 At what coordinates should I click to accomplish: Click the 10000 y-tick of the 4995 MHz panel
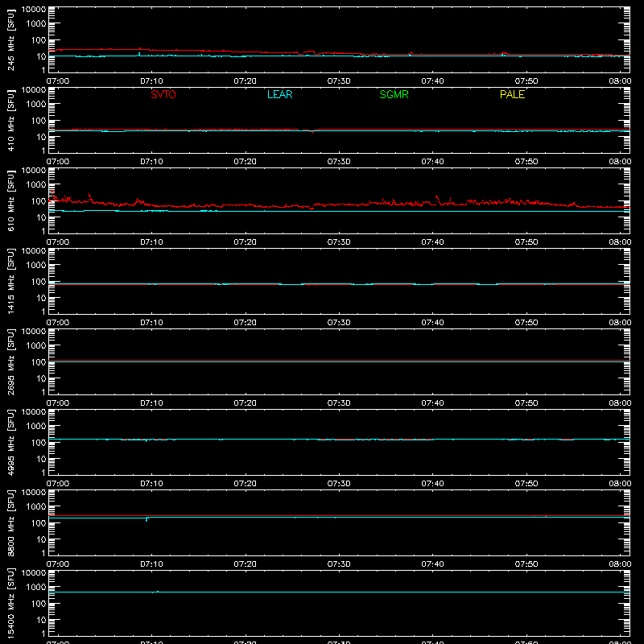click(x=34, y=412)
